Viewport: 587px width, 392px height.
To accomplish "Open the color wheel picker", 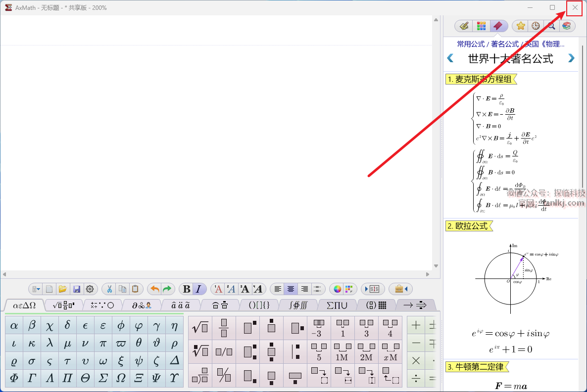I will [x=338, y=289].
